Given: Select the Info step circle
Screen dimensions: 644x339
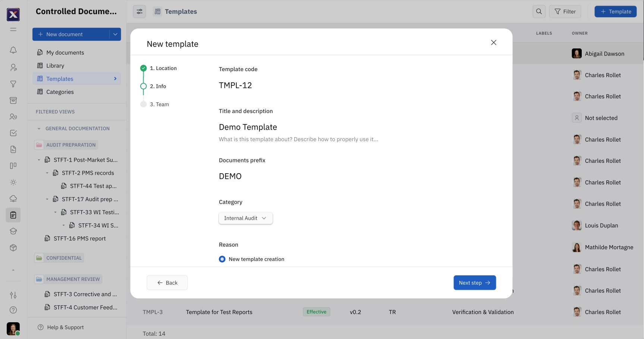Looking at the screenshot, I should pyautogui.click(x=144, y=86).
